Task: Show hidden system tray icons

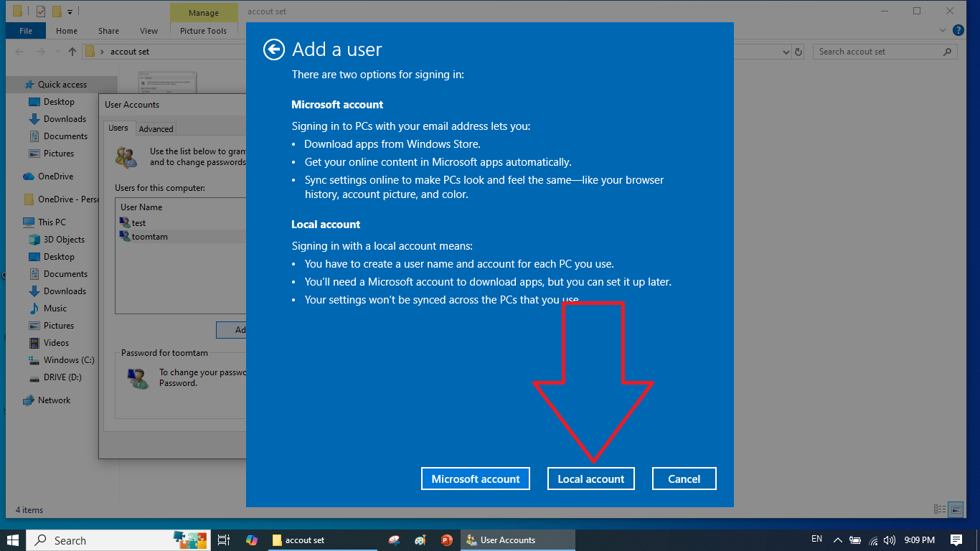Action: (837, 540)
